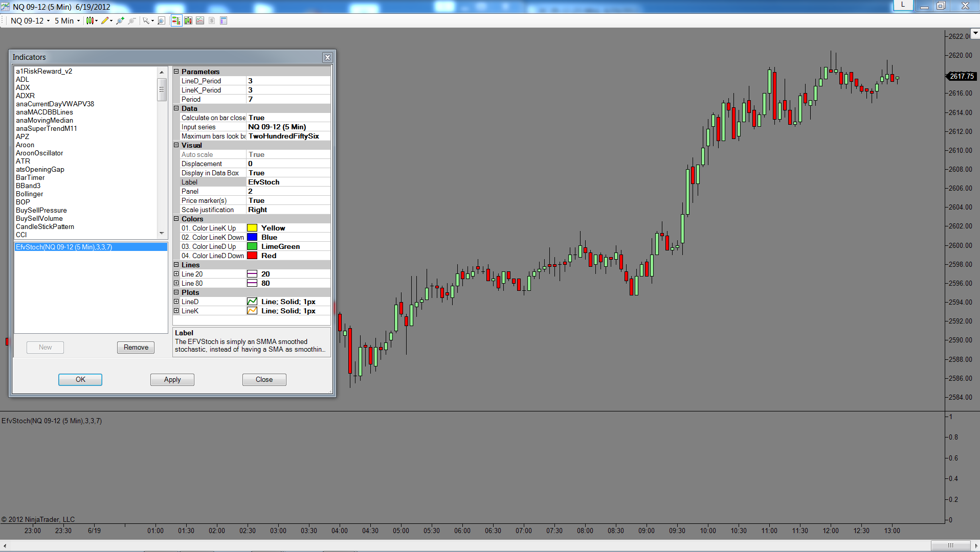Edit the Period value 7
Image resolution: width=980 pixels, height=552 pixels.
pyautogui.click(x=288, y=99)
